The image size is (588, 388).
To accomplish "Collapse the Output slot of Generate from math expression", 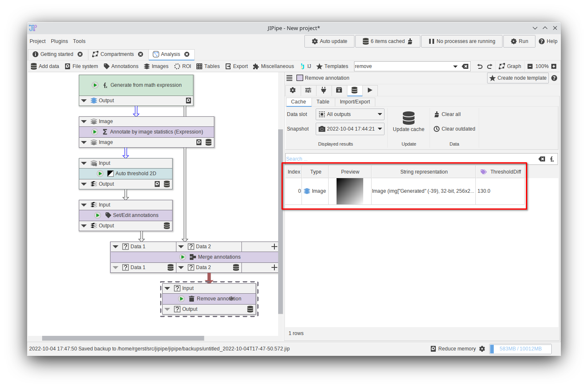I will pyautogui.click(x=84, y=101).
